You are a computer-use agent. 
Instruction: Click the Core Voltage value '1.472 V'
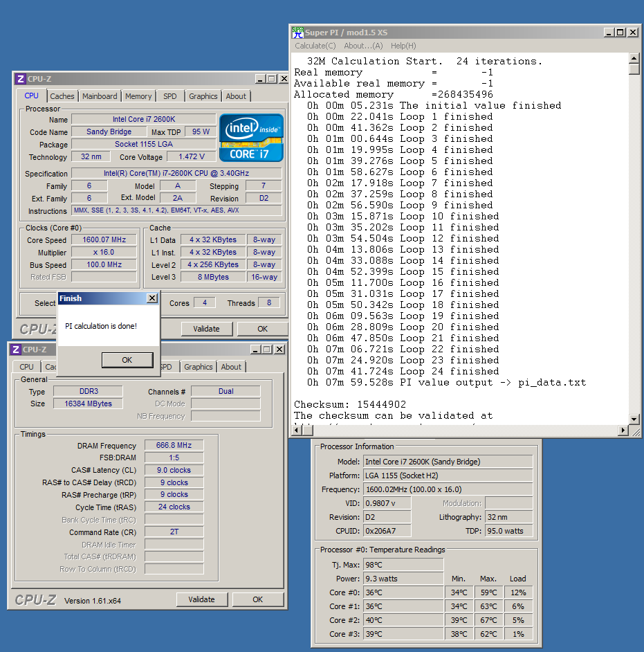(x=192, y=156)
